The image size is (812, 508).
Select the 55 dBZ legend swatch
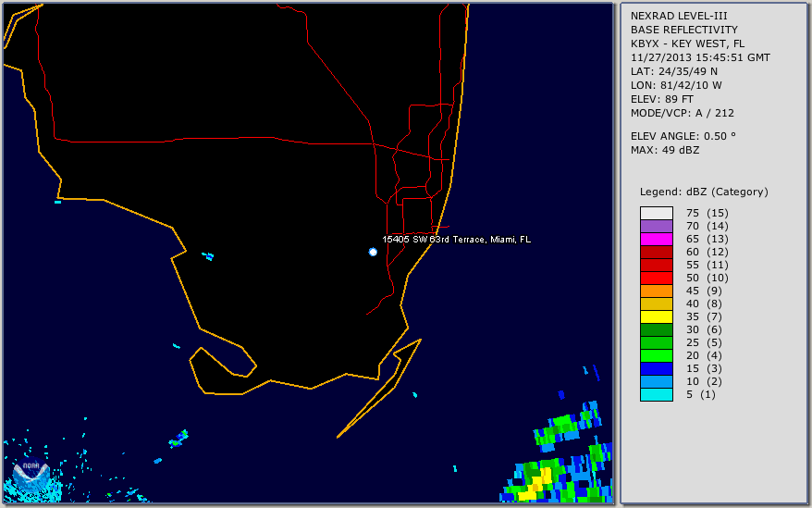pyautogui.click(x=656, y=265)
